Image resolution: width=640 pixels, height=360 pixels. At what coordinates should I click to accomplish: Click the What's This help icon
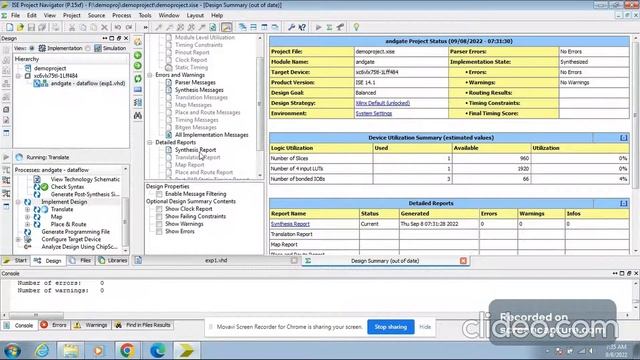coord(302,27)
